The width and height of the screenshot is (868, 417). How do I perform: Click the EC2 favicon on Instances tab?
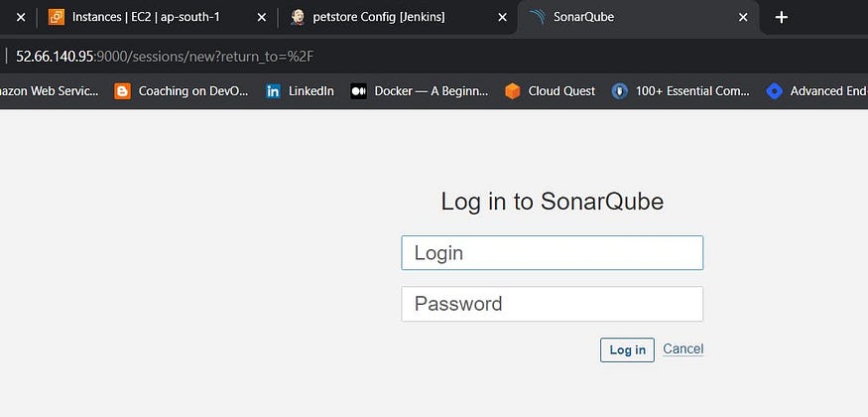(x=57, y=17)
